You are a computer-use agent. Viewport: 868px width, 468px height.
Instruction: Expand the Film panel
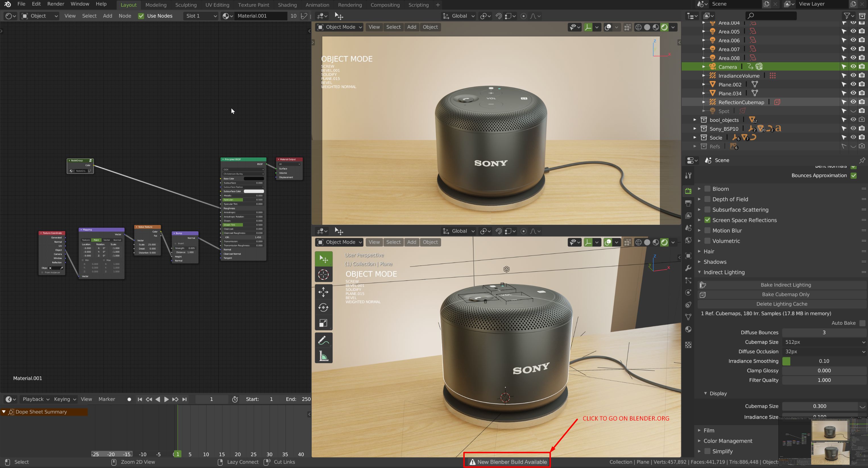click(x=700, y=430)
